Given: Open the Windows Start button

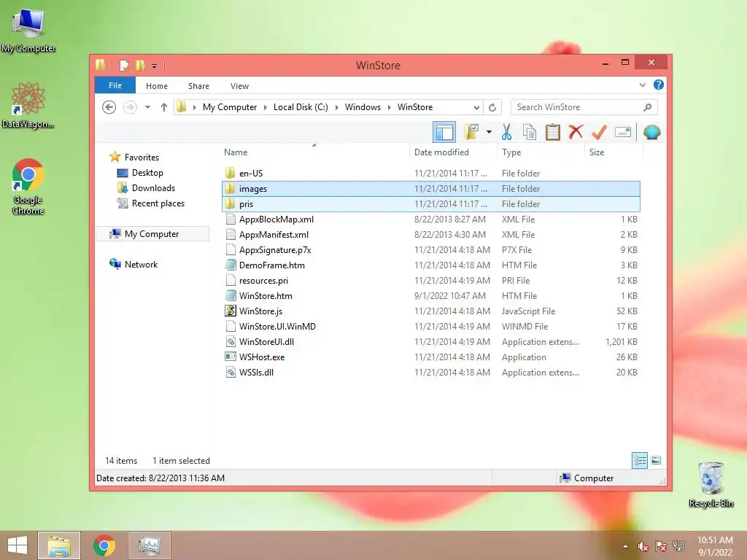Looking at the screenshot, I should pyautogui.click(x=18, y=545).
